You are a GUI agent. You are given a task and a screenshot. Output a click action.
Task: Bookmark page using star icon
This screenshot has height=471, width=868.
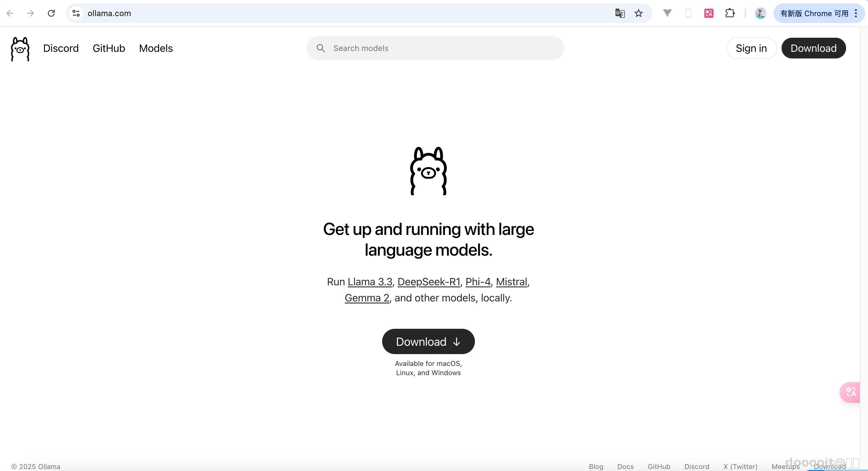point(638,13)
